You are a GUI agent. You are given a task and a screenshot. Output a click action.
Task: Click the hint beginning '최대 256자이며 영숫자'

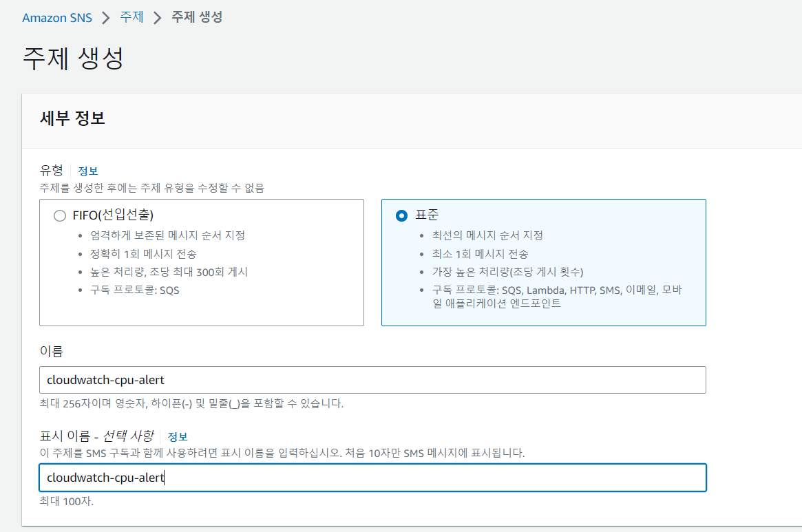pyautogui.click(x=191, y=403)
